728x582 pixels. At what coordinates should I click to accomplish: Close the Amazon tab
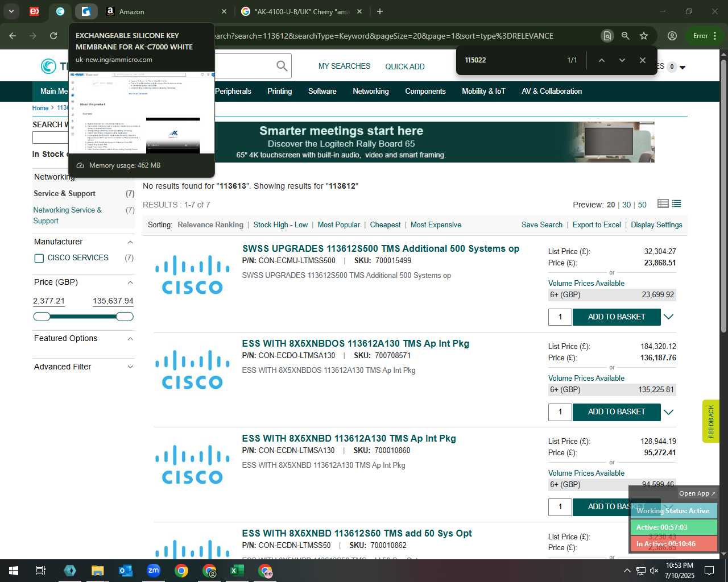click(224, 11)
